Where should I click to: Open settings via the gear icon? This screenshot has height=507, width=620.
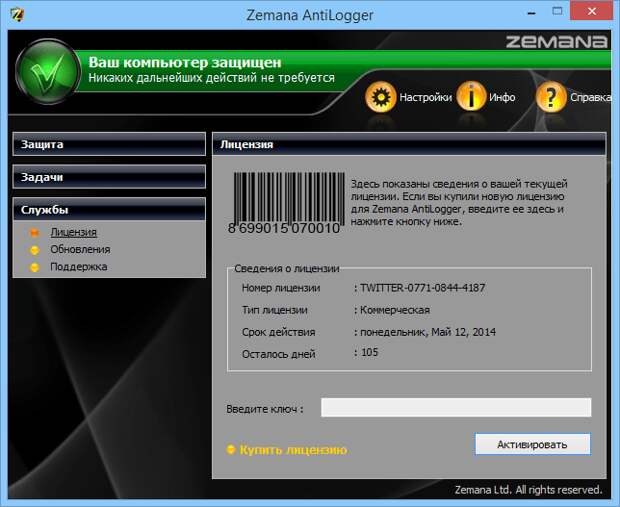380,97
